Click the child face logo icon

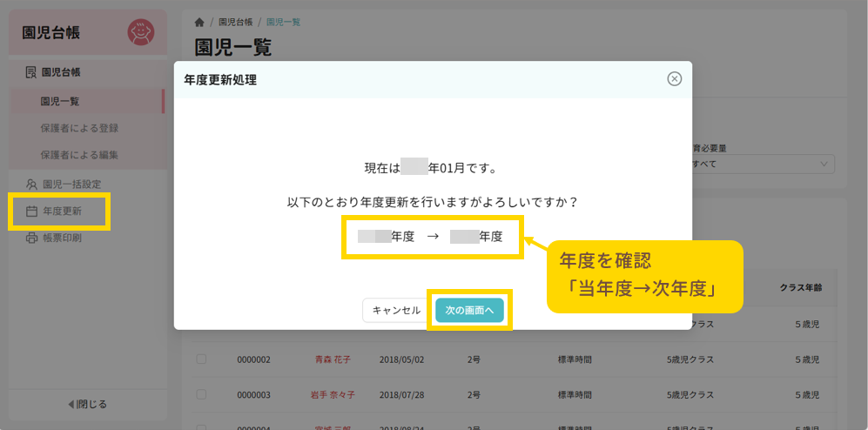[140, 32]
